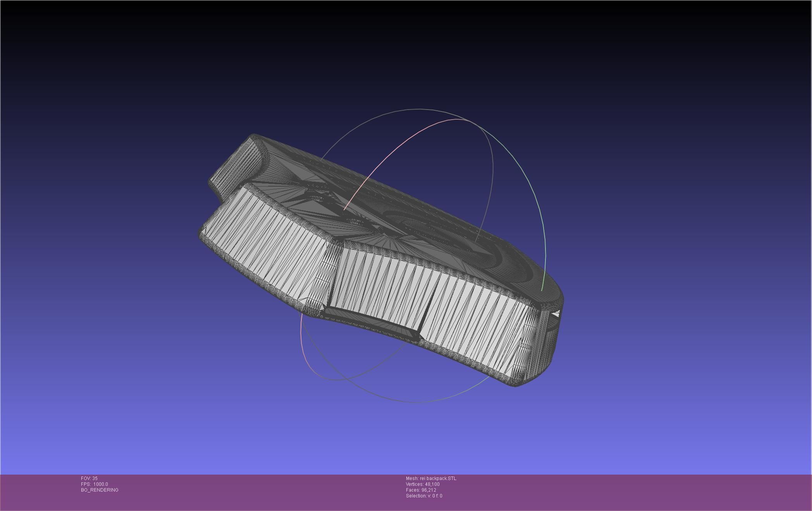Click the 'Mesh: rei backpack.STL' text
Image resolution: width=812 pixels, height=511 pixels.
(x=431, y=478)
